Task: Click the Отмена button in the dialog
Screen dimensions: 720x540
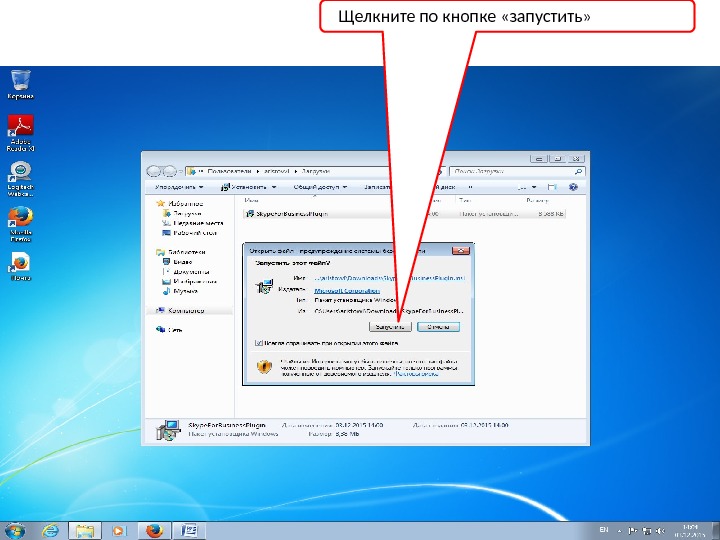Action: point(438,327)
